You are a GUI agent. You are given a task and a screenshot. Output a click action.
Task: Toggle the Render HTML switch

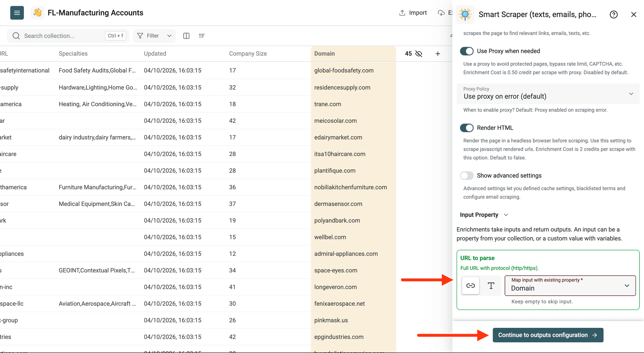[x=467, y=128]
